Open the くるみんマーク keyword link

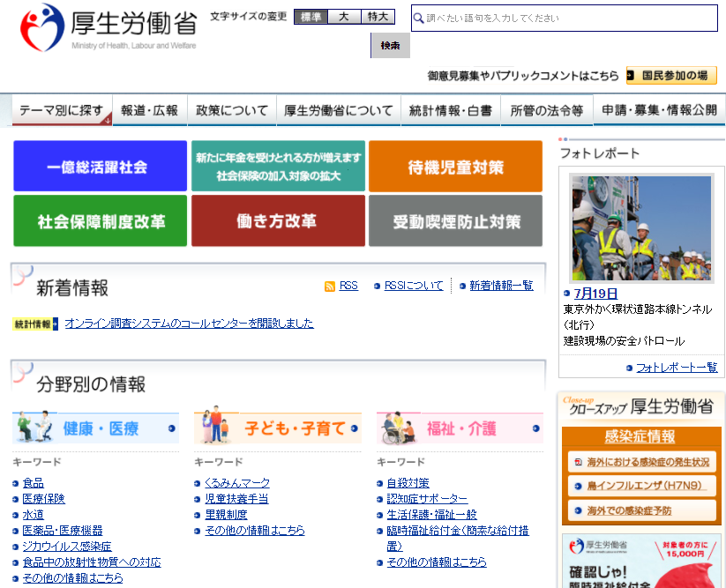[237, 483]
